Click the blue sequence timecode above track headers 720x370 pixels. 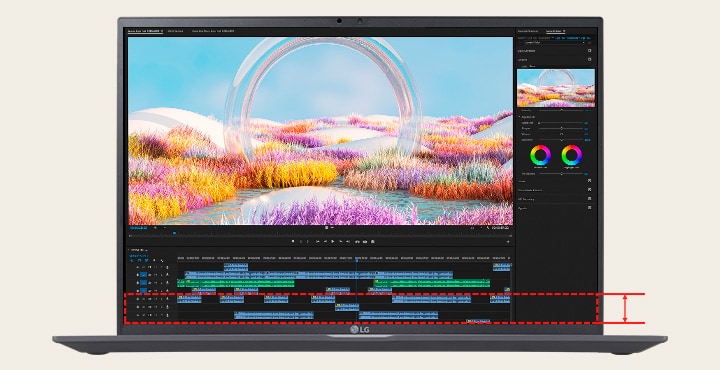click(139, 256)
